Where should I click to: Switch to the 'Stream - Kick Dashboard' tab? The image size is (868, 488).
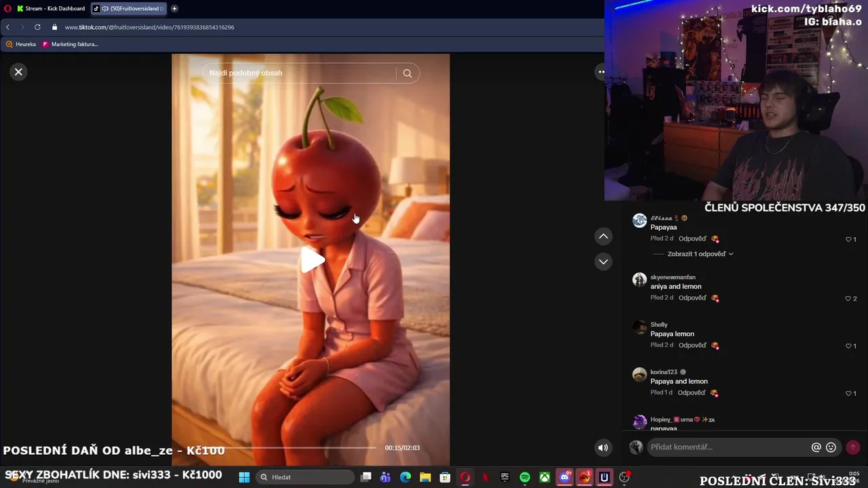click(51, 9)
